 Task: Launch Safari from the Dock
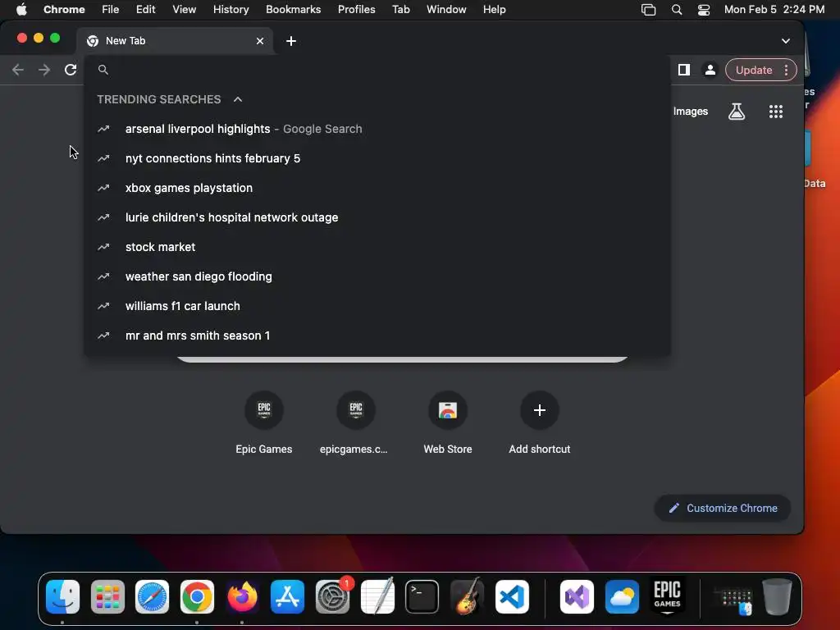pyautogui.click(x=152, y=597)
